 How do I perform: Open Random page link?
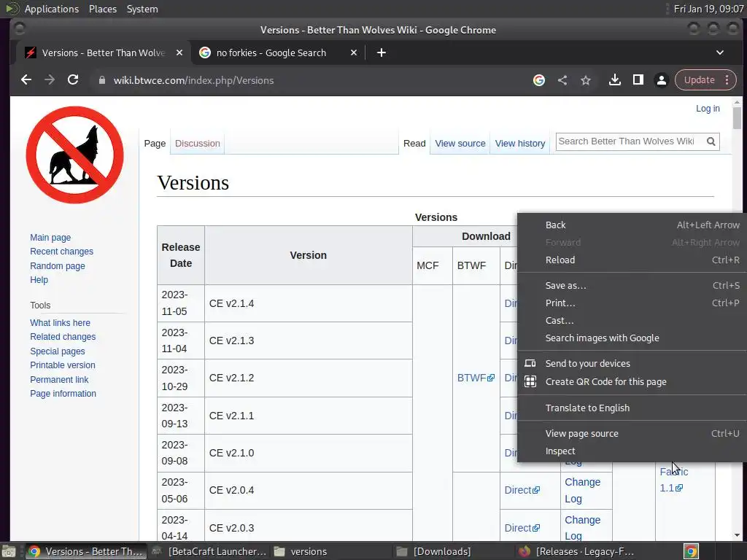(x=58, y=265)
